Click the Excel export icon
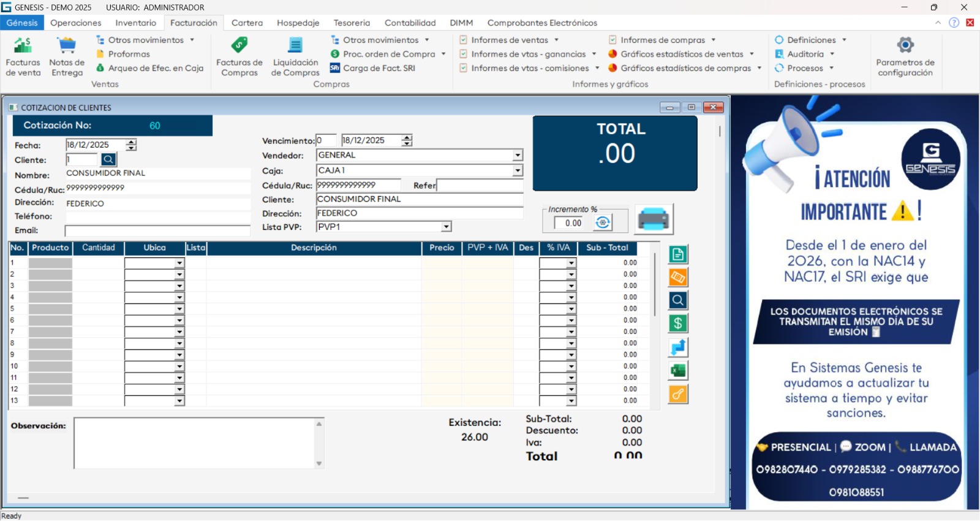980x521 pixels. tap(678, 371)
